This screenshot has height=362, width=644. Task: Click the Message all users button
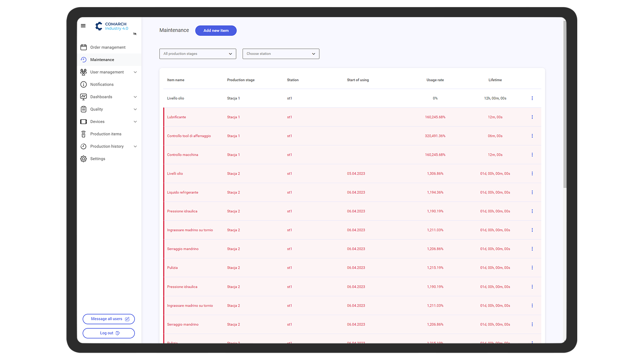(109, 319)
